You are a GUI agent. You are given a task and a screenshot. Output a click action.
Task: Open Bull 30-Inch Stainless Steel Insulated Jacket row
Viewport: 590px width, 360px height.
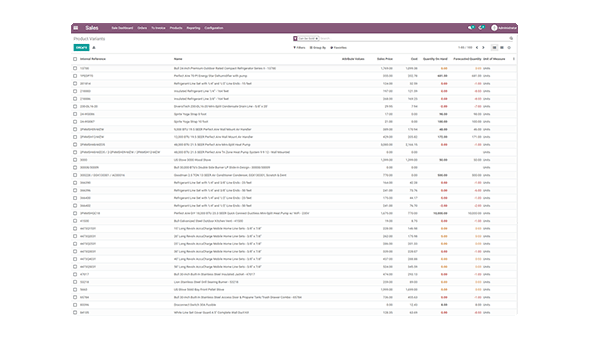pyautogui.click(x=294, y=274)
